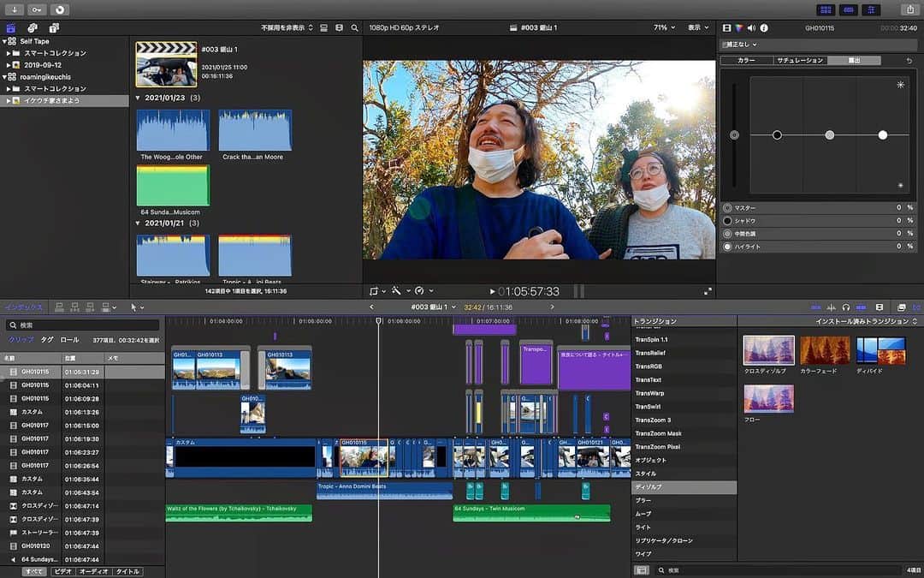The width and height of the screenshot is (924, 578).
Task: Open the keyword editor key button
Action: coord(37,10)
